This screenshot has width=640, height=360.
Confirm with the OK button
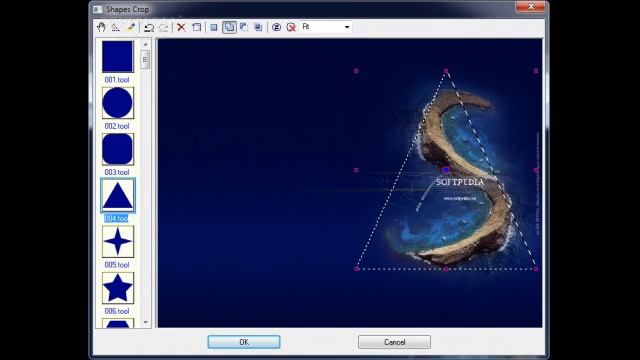pos(244,342)
